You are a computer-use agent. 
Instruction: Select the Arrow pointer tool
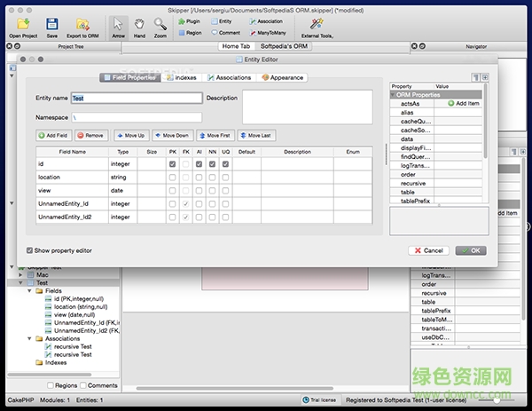(x=119, y=25)
